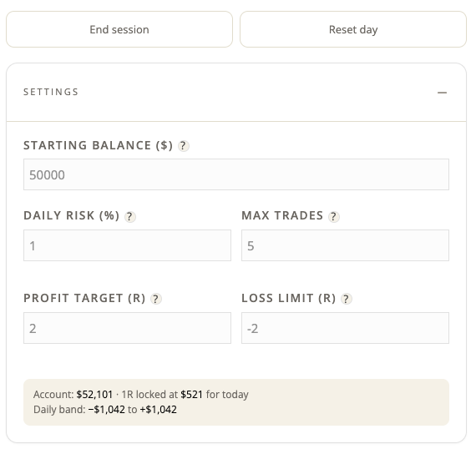
Task: Focus the Profit Target input showing 2
Action: [x=127, y=328]
